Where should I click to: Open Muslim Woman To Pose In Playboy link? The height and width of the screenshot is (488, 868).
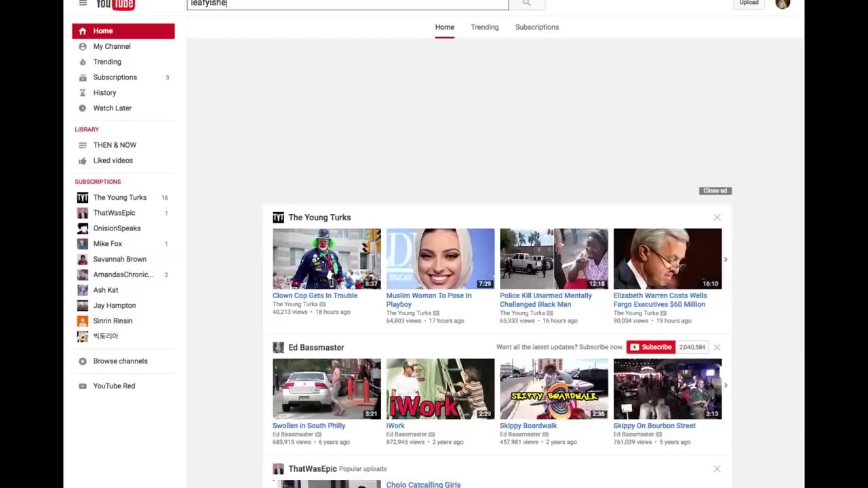(x=429, y=300)
